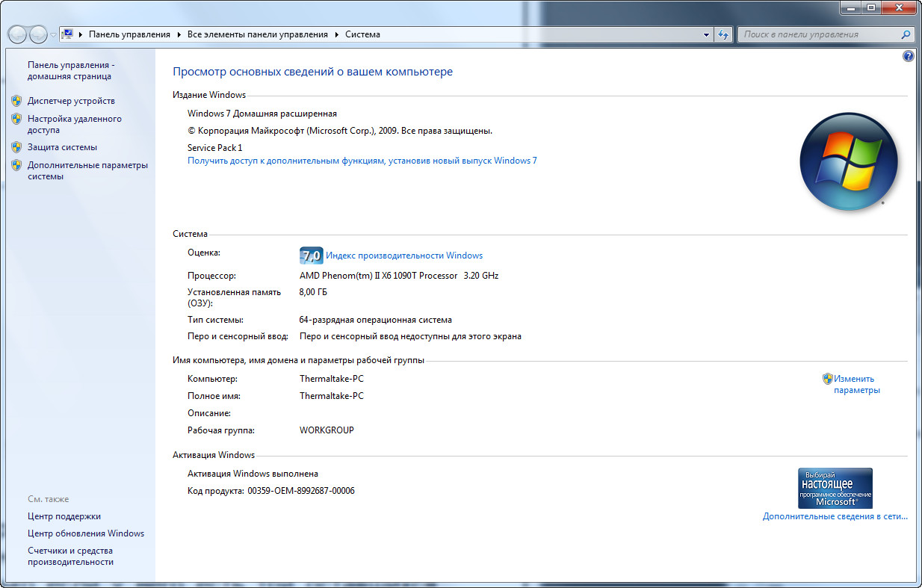Click the 'WORKGROUP' workgroup value
The image size is (922, 588).
coord(327,430)
